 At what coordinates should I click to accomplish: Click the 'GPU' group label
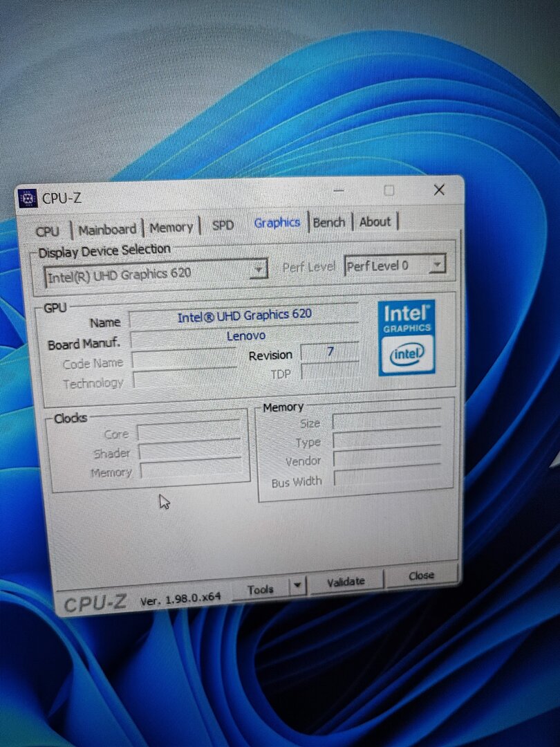[55, 308]
